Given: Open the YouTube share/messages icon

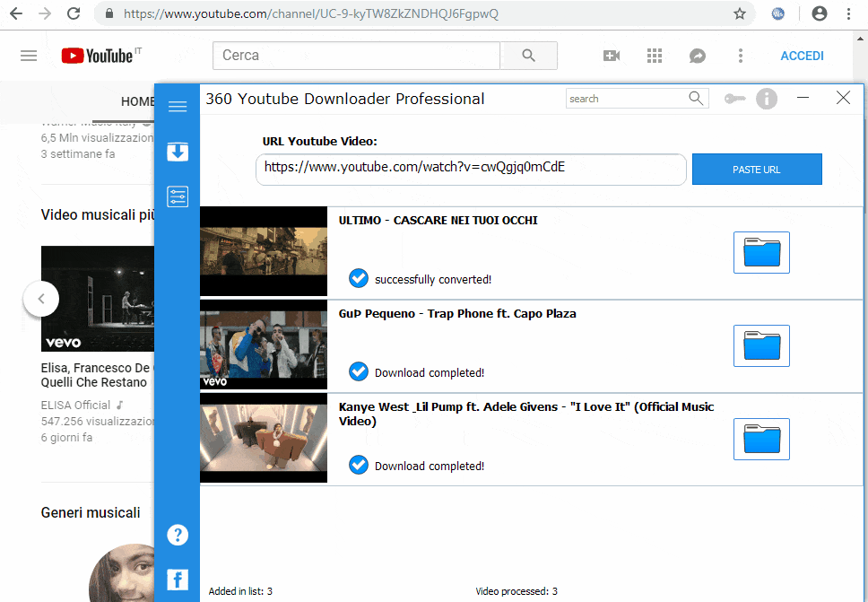Looking at the screenshot, I should click(697, 56).
